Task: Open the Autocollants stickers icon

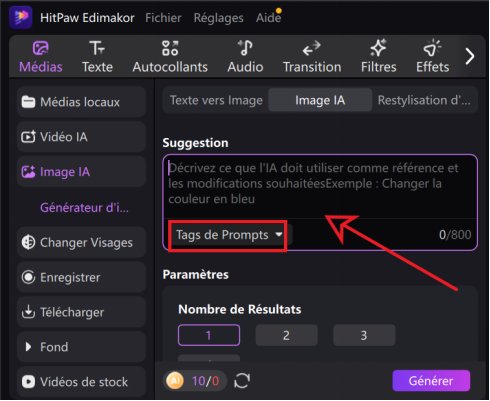Action: point(170,48)
